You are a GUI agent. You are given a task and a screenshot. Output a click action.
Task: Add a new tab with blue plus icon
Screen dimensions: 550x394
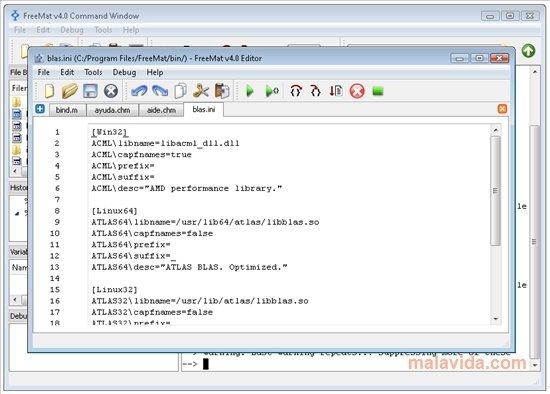[x=40, y=109]
